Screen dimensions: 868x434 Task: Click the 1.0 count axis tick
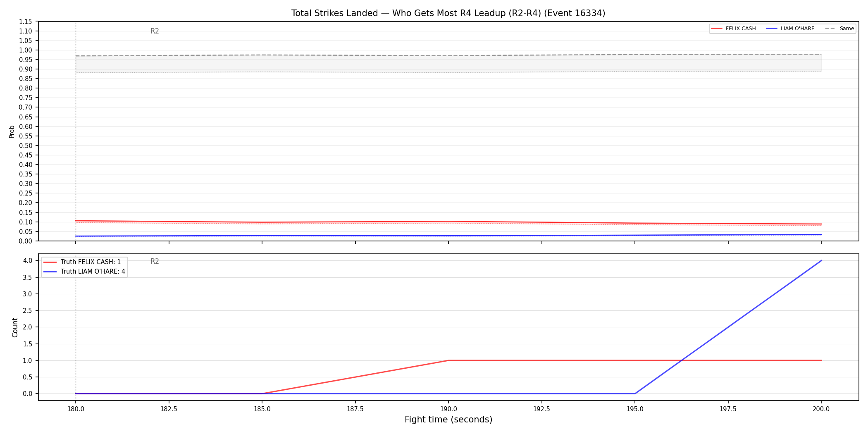[28, 360]
